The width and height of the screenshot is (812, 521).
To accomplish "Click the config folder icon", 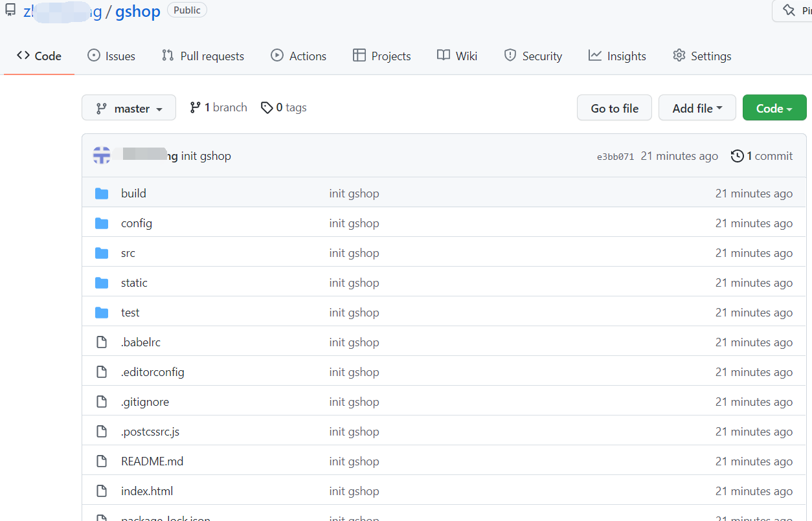I will click(102, 223).
